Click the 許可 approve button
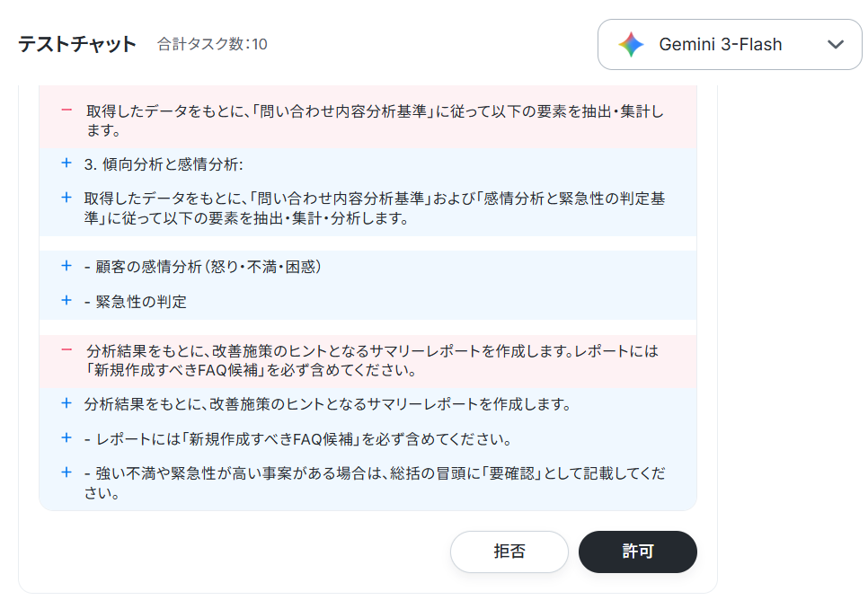868x609 pixels. (638, 552)
